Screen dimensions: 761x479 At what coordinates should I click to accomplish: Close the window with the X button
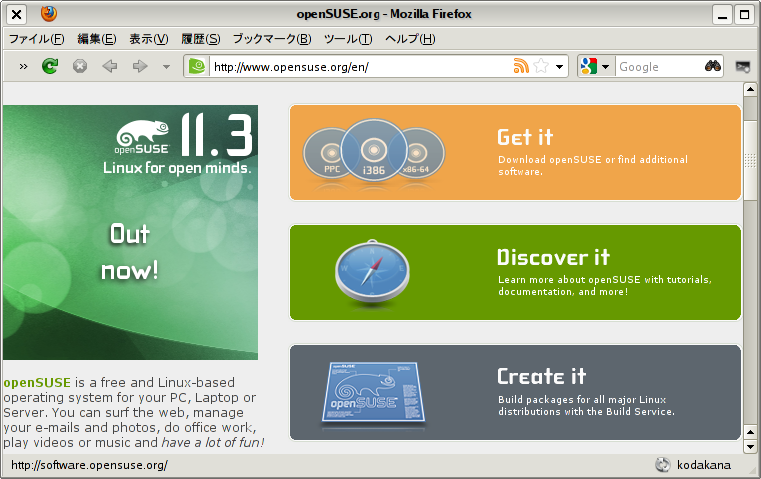tap(17, 15)
